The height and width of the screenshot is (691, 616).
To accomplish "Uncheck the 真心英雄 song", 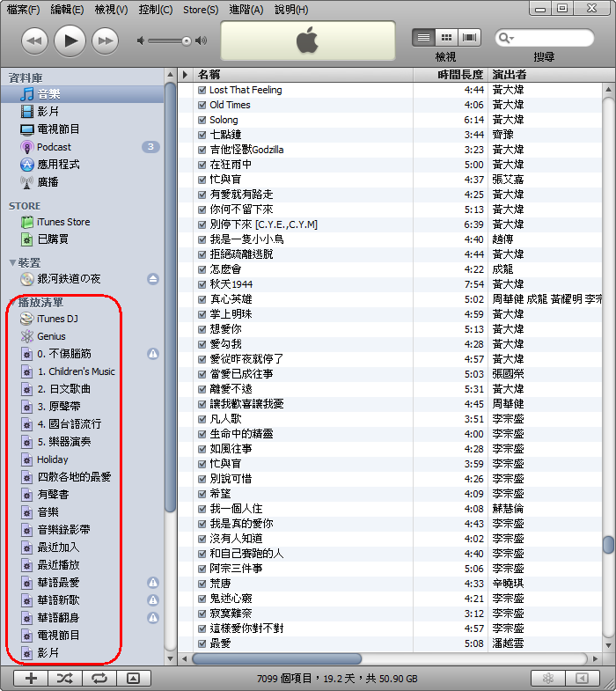I will pos(202,299).
